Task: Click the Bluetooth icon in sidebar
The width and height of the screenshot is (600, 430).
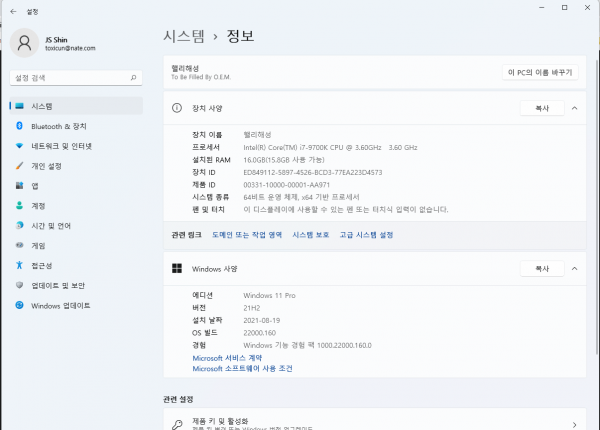Action: tap(20, 126)
